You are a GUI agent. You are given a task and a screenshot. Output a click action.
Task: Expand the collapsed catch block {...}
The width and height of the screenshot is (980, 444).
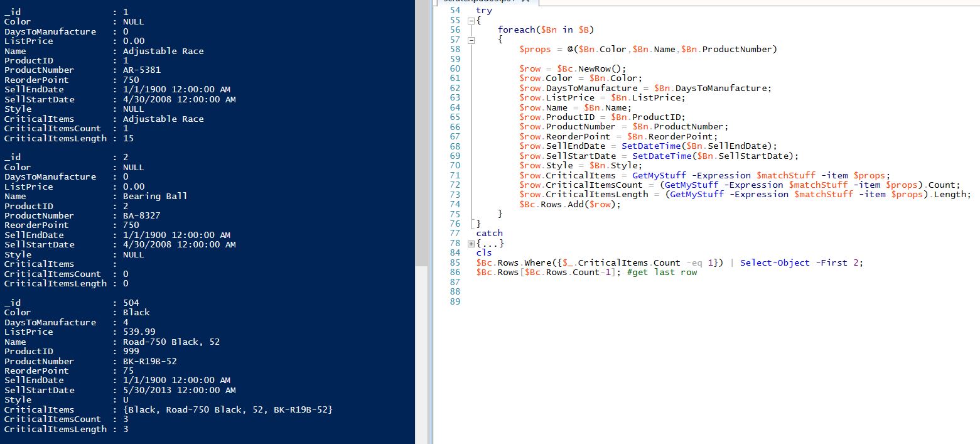click(471, 243)
